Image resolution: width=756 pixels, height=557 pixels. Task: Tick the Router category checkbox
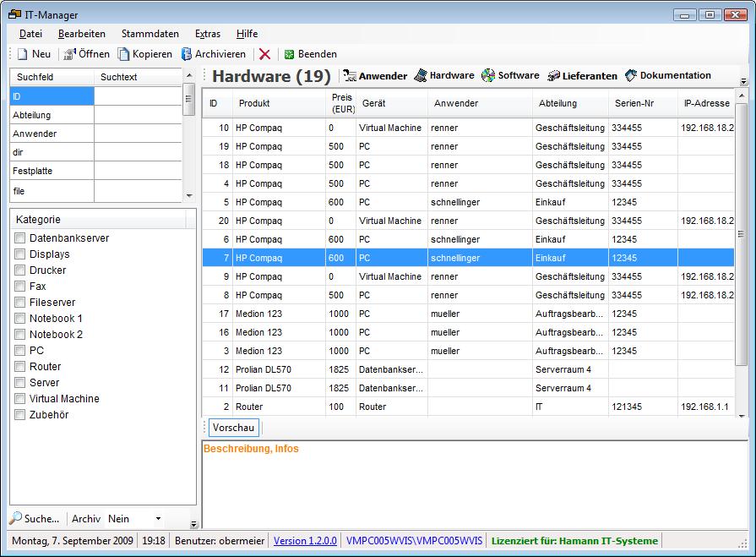20,367
